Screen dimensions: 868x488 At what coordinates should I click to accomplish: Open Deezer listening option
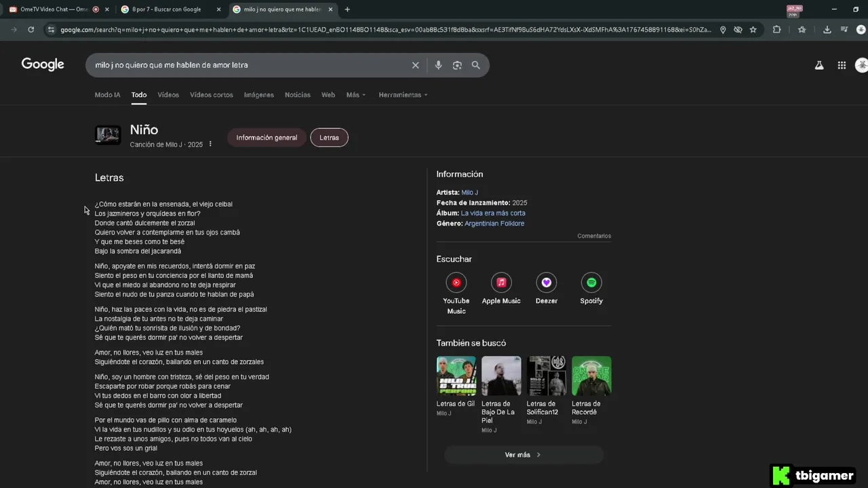(x=547, y=289)
